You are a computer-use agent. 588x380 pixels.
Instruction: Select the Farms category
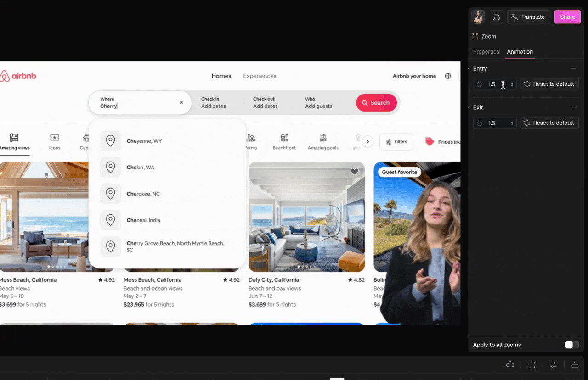(x=251, y=141)
